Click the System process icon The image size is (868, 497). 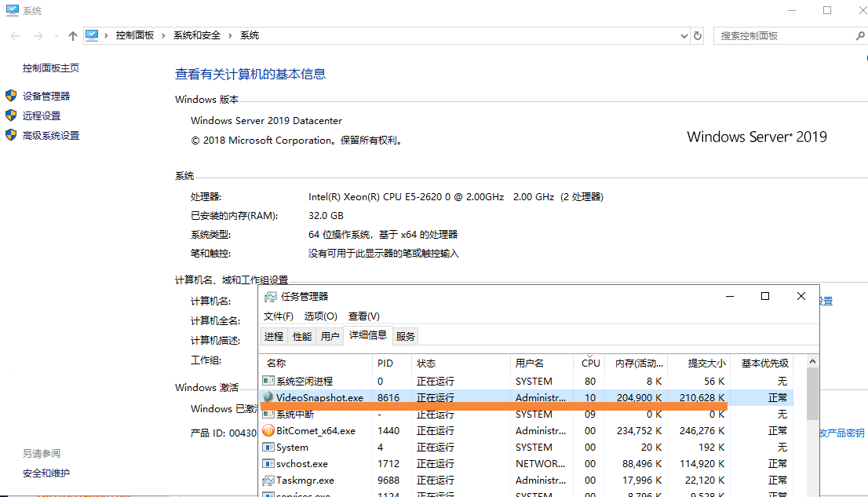[268, 447]
